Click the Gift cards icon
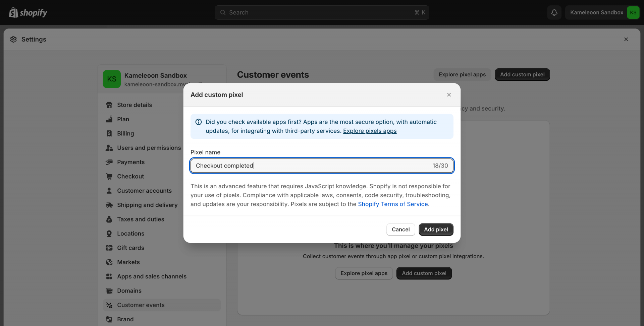 [x=109, y=248]
